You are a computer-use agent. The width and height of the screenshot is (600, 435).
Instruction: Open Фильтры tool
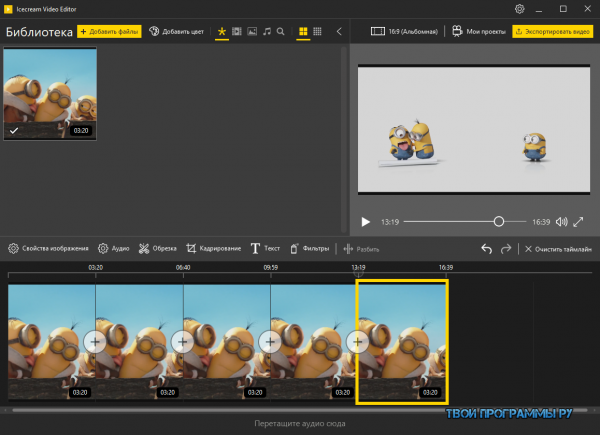click(309, 249)
